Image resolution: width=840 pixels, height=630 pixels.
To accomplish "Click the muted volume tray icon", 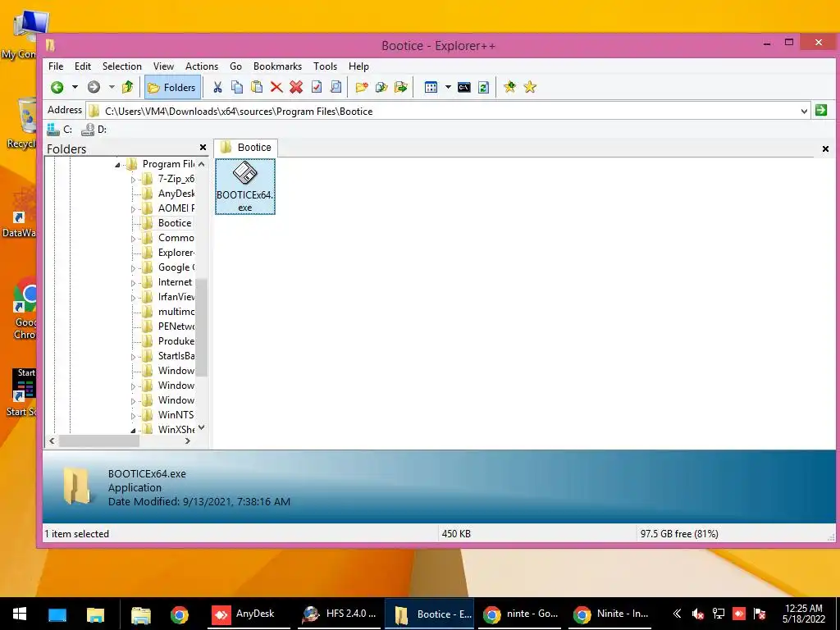I will tap(697, 614).
